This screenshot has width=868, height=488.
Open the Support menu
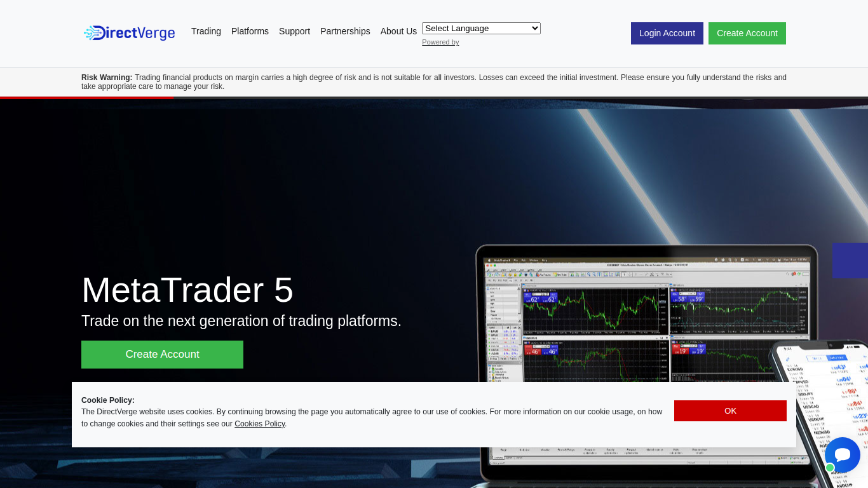click(x=294, y=31)
